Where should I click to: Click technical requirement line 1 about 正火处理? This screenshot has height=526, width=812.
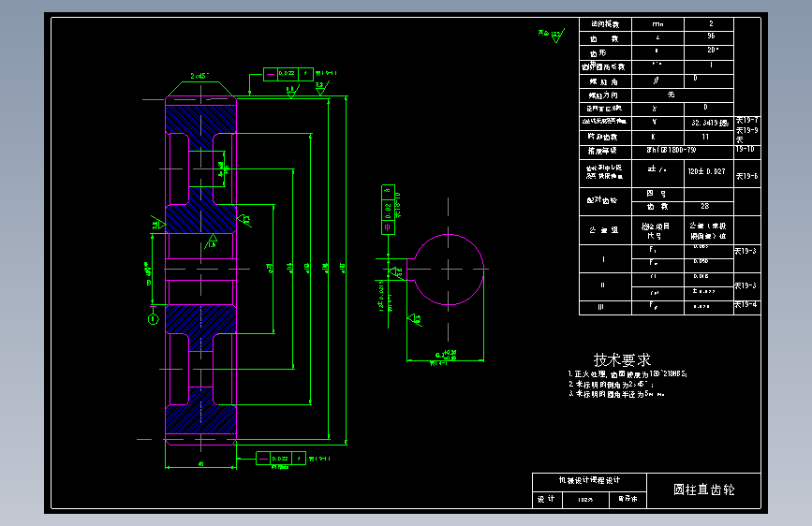627,373
